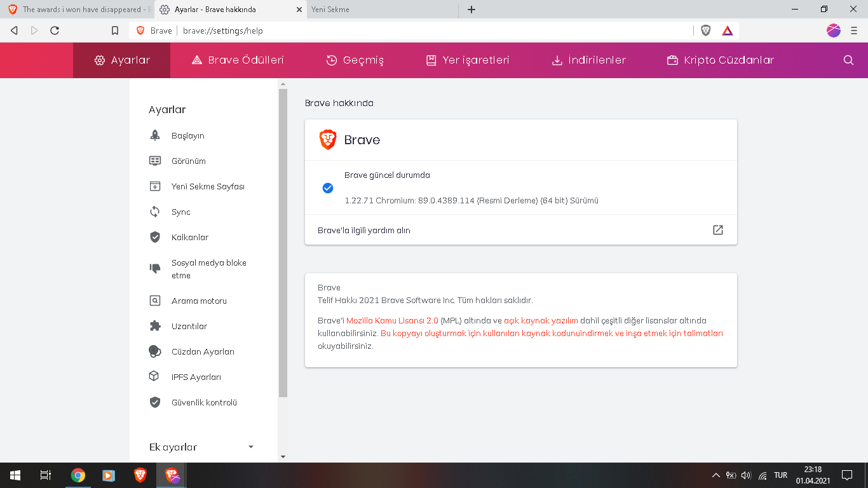Switch to the Ayarlar top tab
868x488 pixels.
point(122,60)
